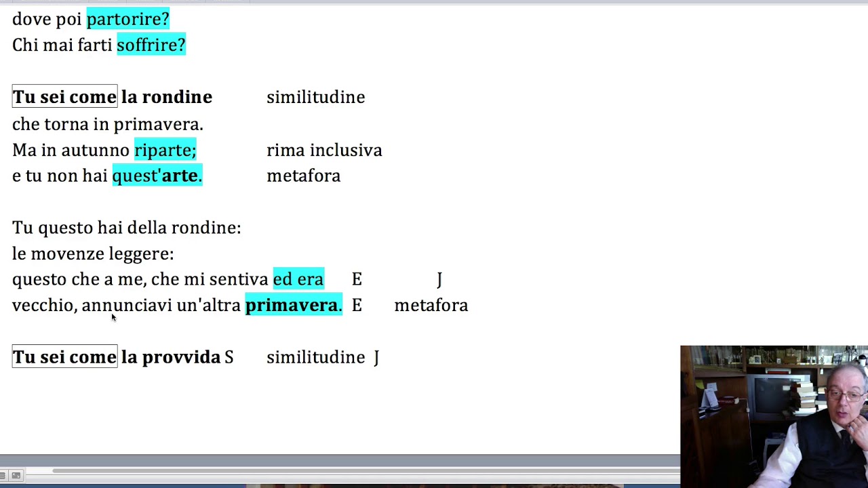This screenshot has width=868, height=488.
Task: Click the label "metafora" beside "quest'arte."
Action: [x=303, y=176]
